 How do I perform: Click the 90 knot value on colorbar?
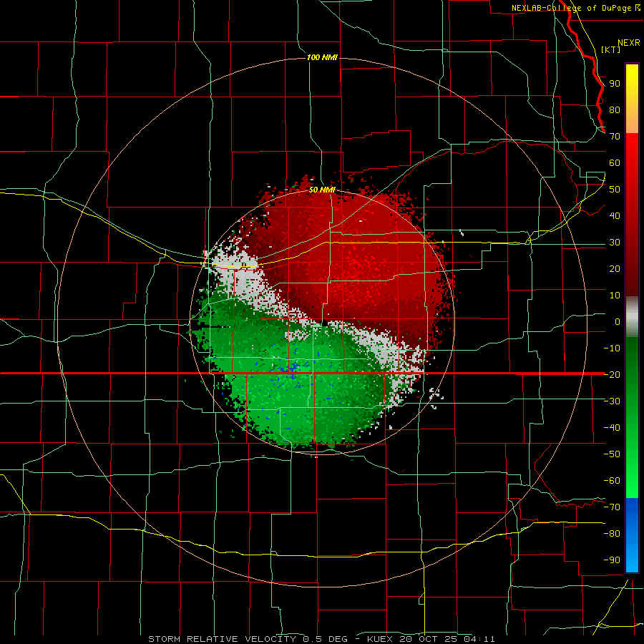tap(615, 84)
